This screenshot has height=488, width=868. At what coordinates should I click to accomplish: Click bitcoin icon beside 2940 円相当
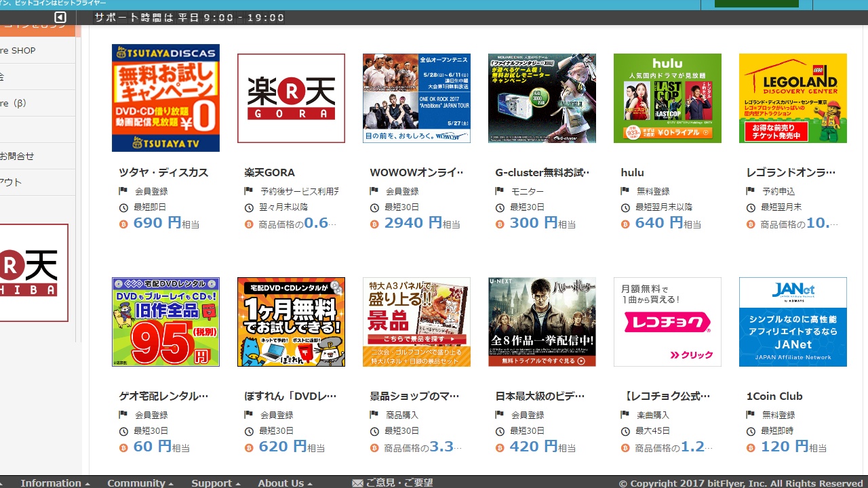(x=374, y=224)
